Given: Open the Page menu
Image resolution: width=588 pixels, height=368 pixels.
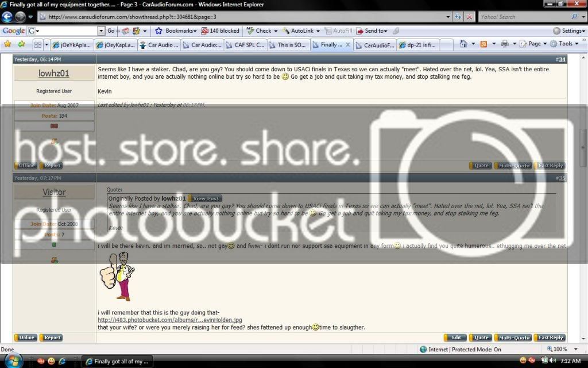Looking at the screenshot, I should pos(533,44).
